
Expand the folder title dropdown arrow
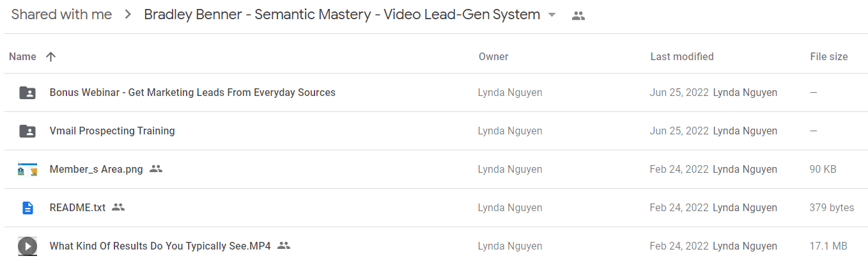[552, 15]
